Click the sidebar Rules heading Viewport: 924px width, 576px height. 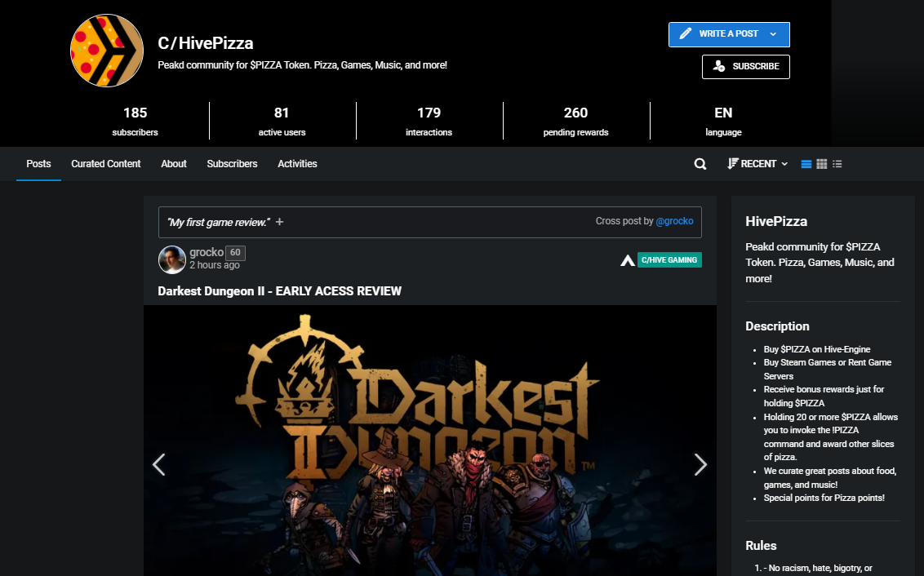tap(761, 545)
